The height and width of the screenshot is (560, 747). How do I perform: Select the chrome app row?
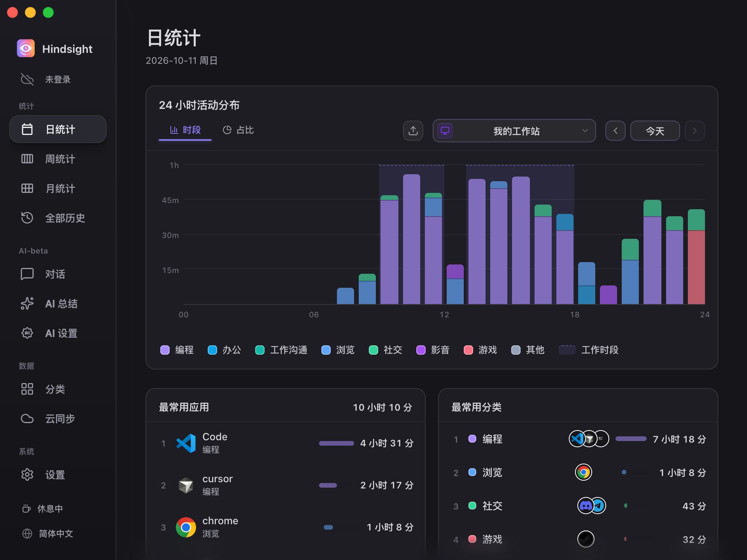pyautogui.click(x=286, y=527)
